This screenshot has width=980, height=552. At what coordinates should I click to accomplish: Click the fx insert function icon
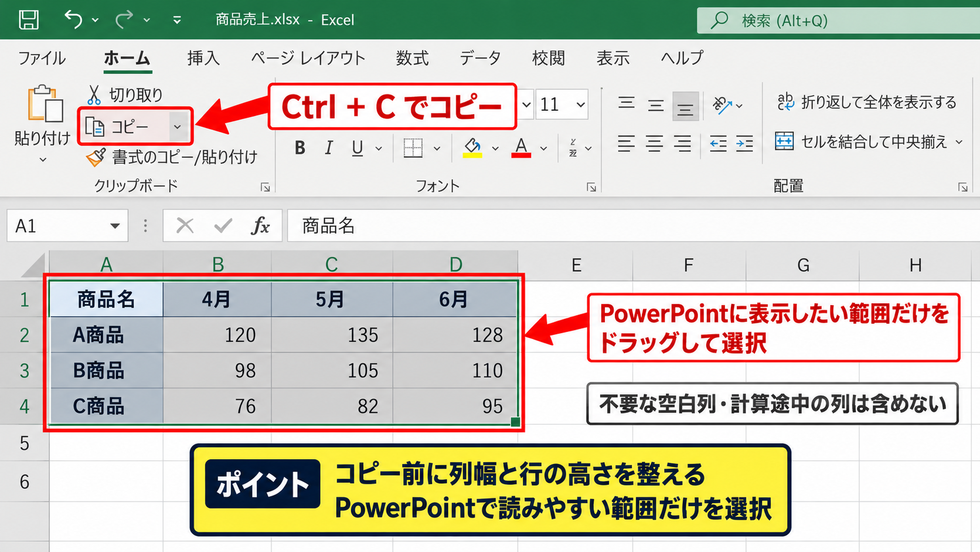[260, 225]
